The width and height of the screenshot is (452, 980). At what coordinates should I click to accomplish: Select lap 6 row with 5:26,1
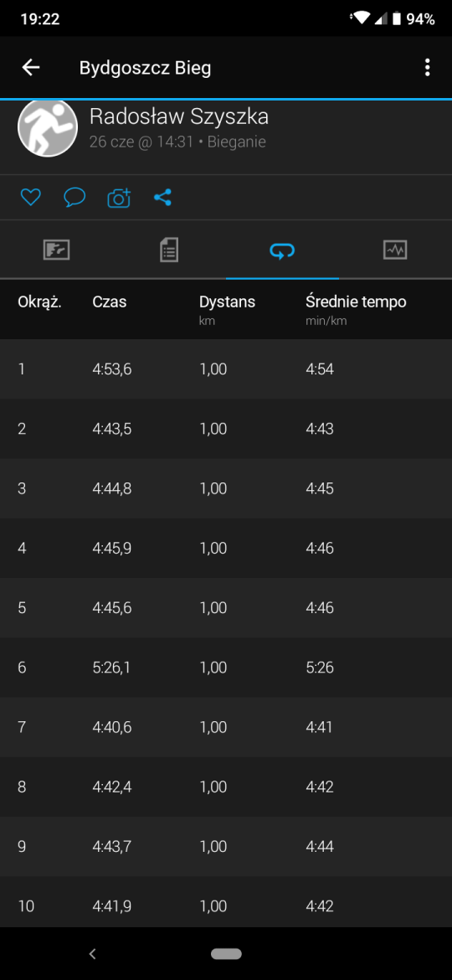point(226,668)
